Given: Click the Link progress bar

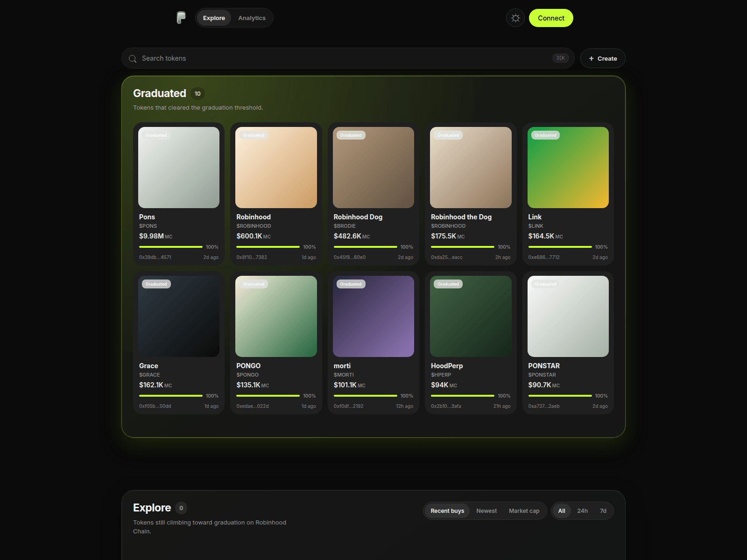Looking at the screenshot, I should point(560,247).
